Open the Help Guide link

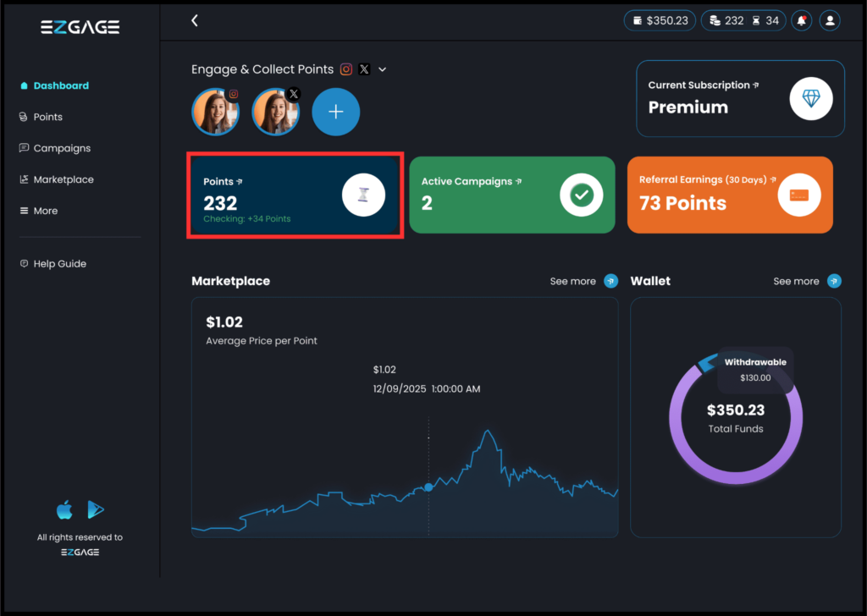click(59, 264)
